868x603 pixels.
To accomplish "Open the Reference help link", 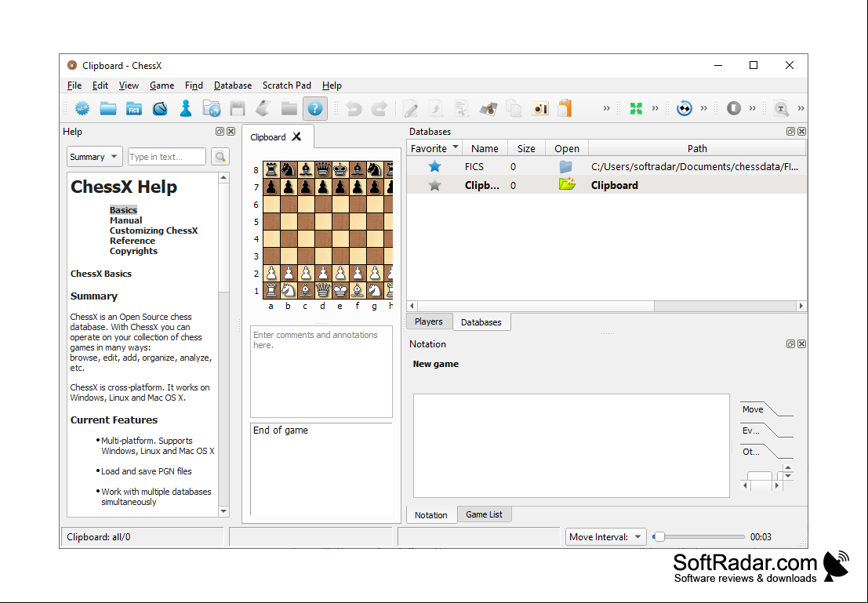I will click(133, 241).
